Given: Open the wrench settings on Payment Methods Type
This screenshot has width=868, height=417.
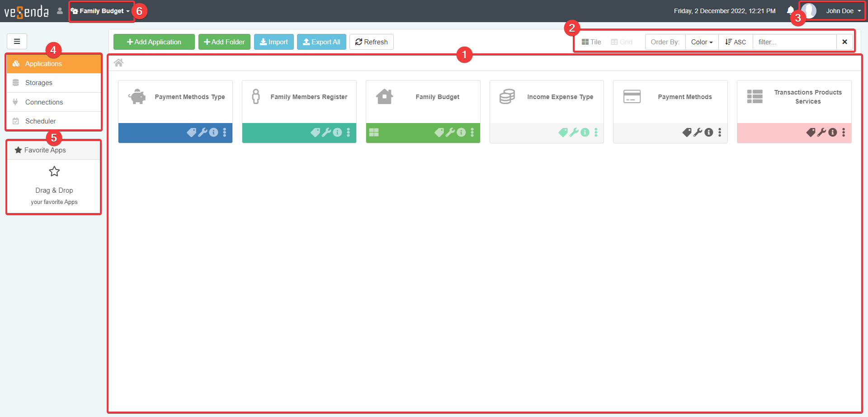Looking at the screenshot, I should point(203,133).
